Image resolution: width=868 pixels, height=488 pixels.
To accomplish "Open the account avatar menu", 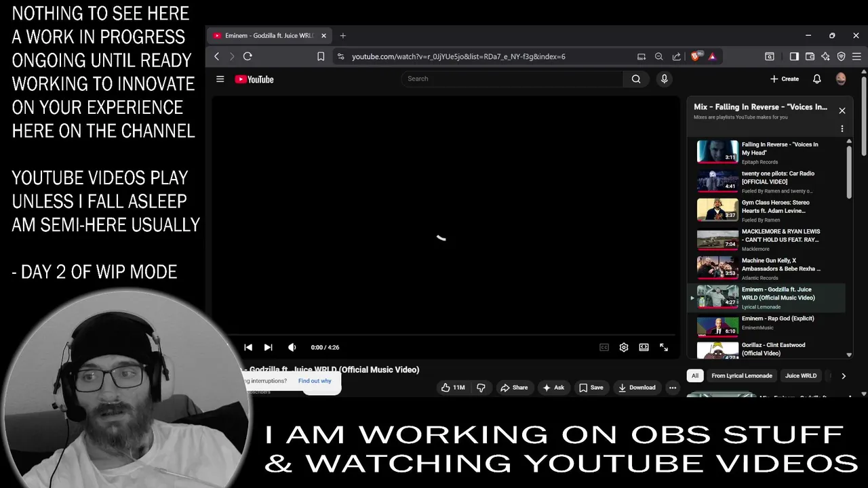I will [841, 79].
